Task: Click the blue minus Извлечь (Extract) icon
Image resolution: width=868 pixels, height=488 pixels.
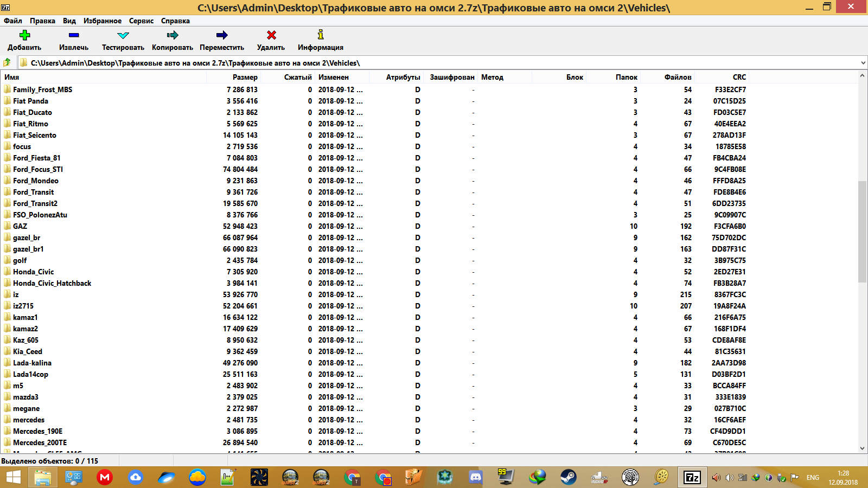Action: point(74,35)
